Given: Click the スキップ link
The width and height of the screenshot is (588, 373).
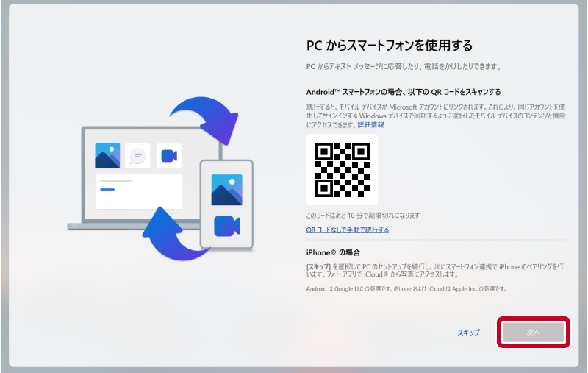Looking at the screenshot, I should coord(468,333).
